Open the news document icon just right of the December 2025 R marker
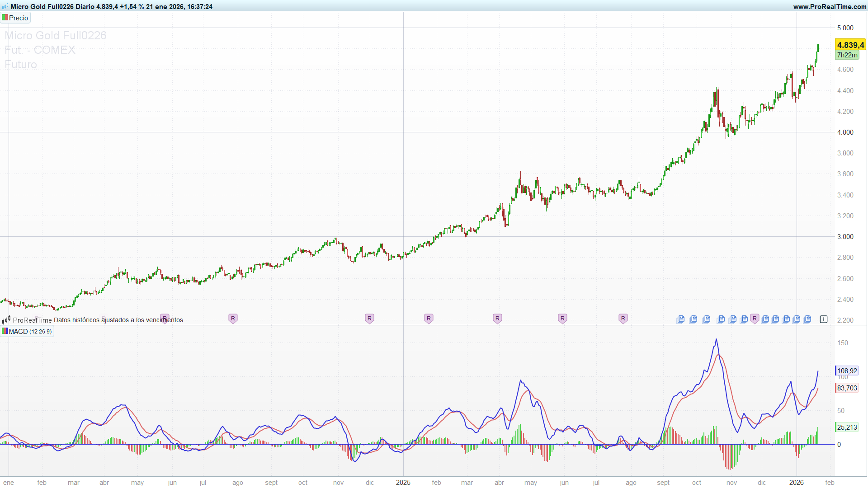 coord(765,319)
